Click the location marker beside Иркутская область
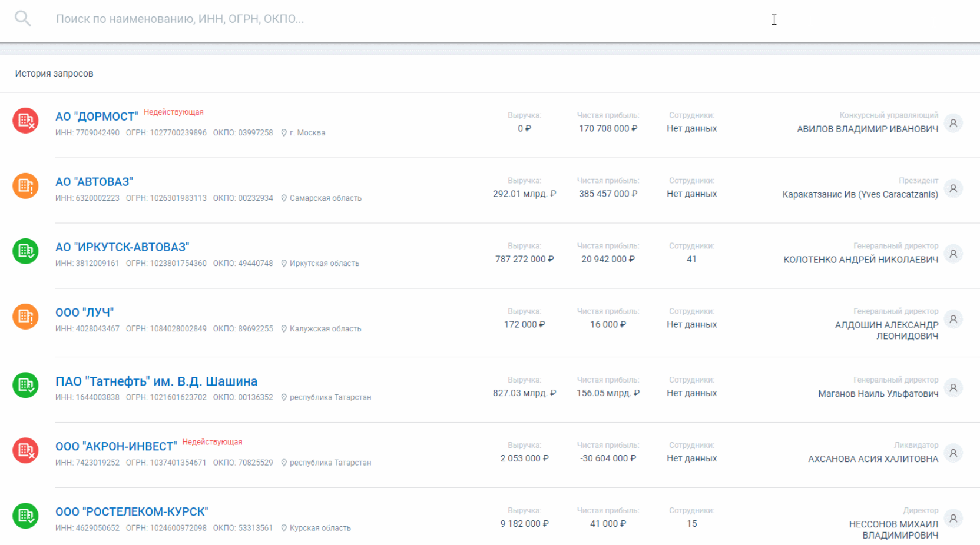Viewport: 980px width, 545px height. point(283,263)
